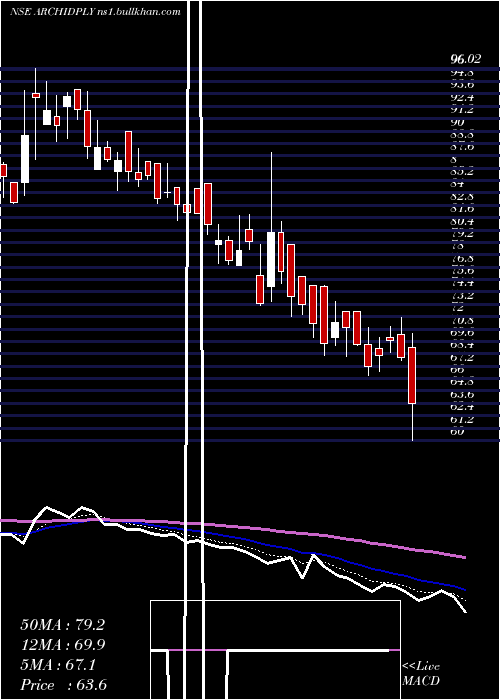Click the last large red candlestick
Screen dimensions: 500x700
coord(412,375)
